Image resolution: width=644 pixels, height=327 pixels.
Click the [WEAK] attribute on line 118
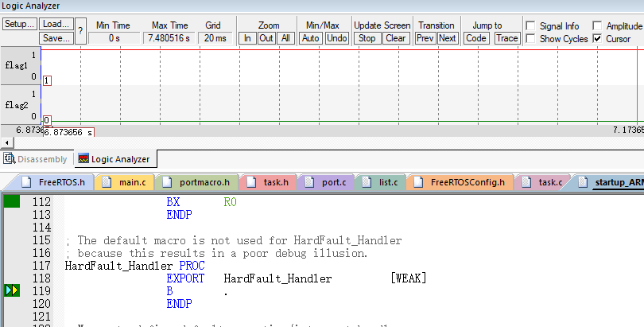[x=408, y=278]
